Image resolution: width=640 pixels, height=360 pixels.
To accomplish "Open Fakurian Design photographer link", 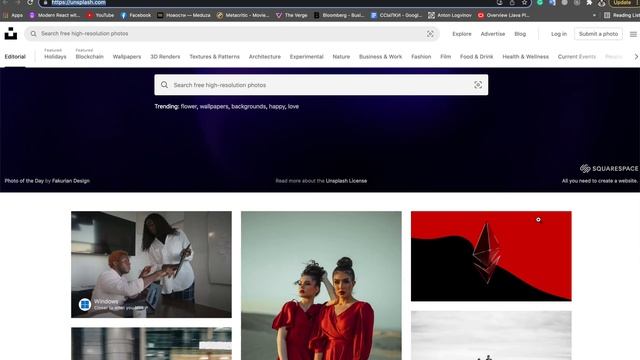I will tap(71, 181).
